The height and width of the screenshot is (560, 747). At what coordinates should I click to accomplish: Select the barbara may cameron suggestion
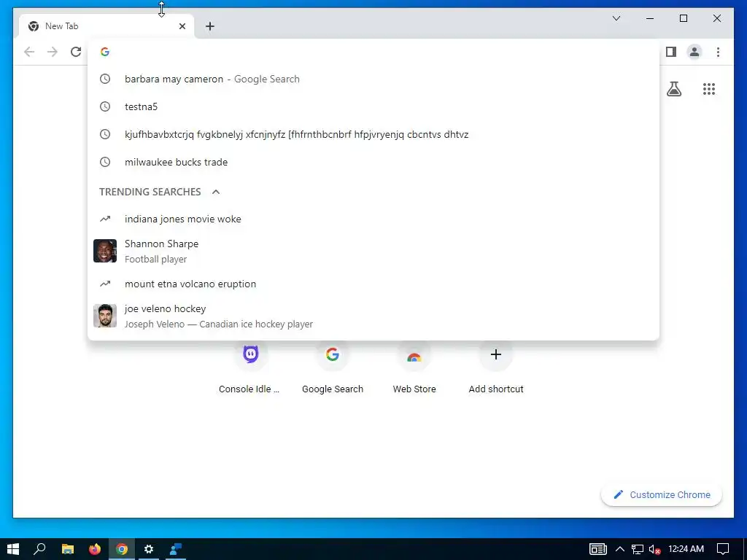click(373, 79)
